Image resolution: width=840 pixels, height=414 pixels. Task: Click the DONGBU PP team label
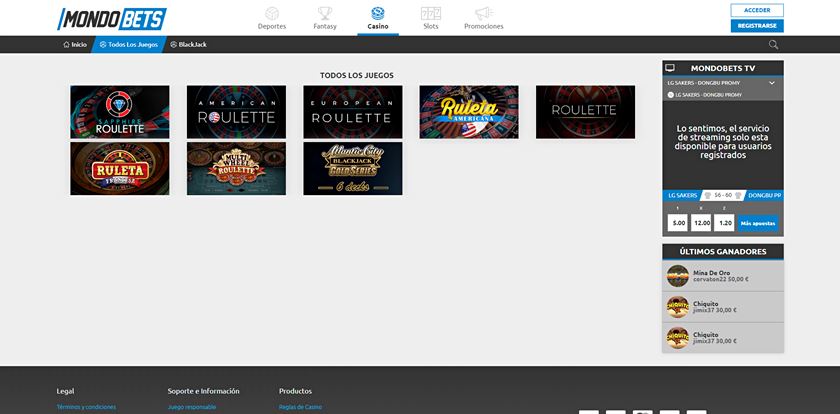764,195
